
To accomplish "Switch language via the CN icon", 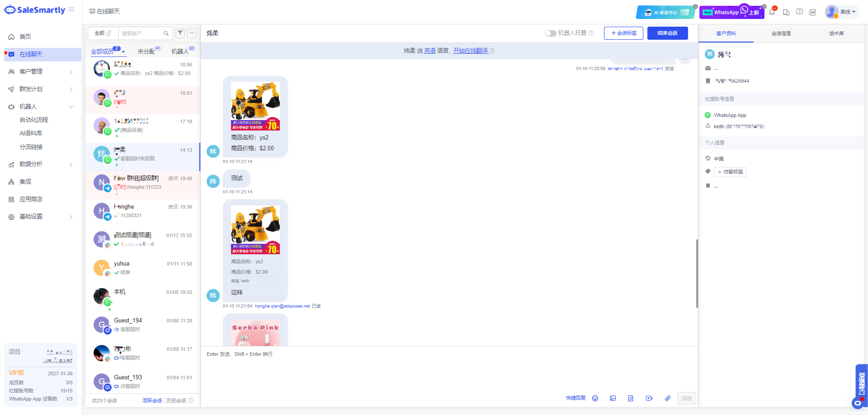I will tap(813, 12).
